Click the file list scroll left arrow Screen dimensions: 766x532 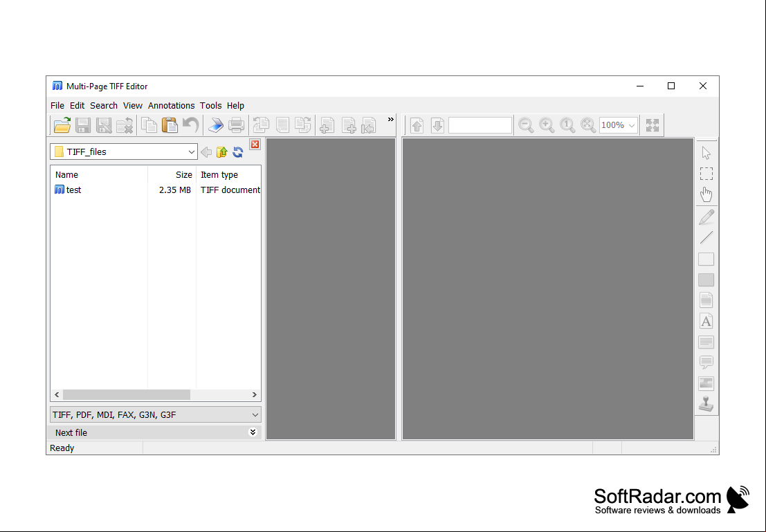pyautogui.click(x=57, y=395)
